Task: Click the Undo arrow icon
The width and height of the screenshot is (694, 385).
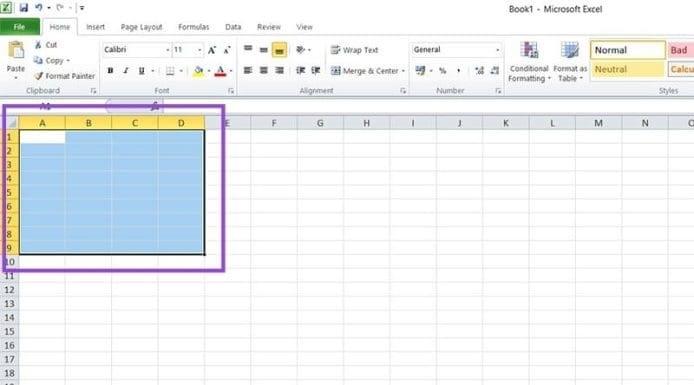Action: point(39,8)
